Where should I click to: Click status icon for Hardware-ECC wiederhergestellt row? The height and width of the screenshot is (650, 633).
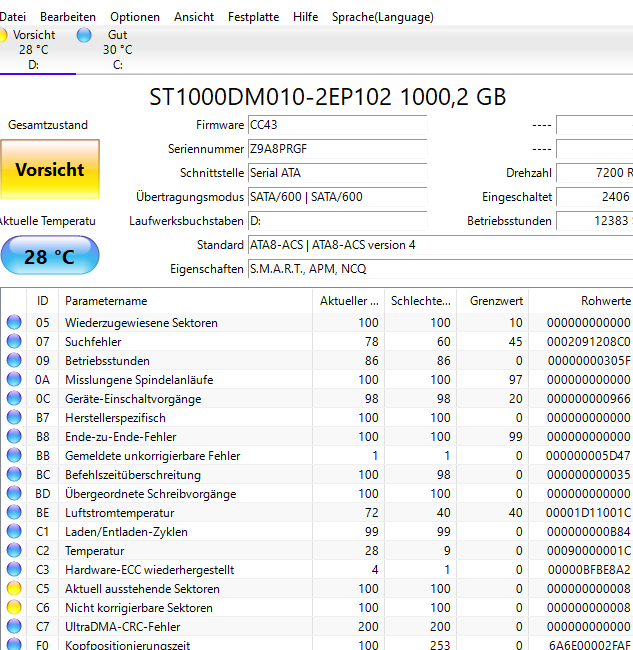14,569
